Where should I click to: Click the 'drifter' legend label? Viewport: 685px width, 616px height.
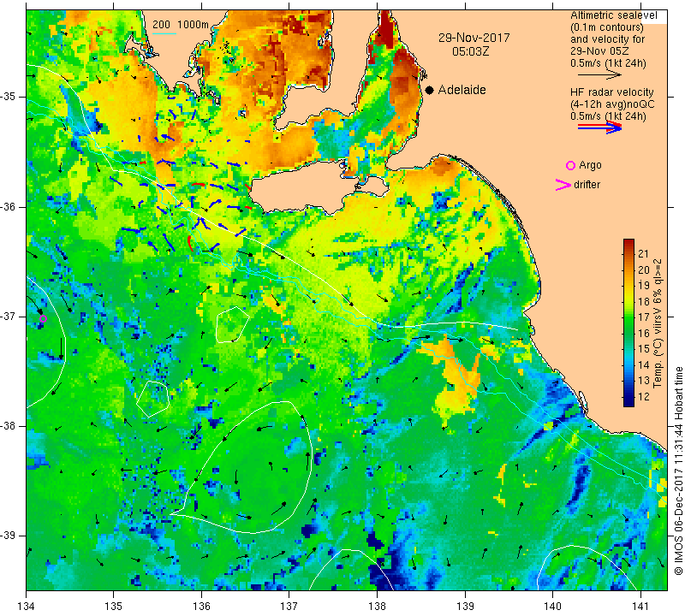(587, 185)
